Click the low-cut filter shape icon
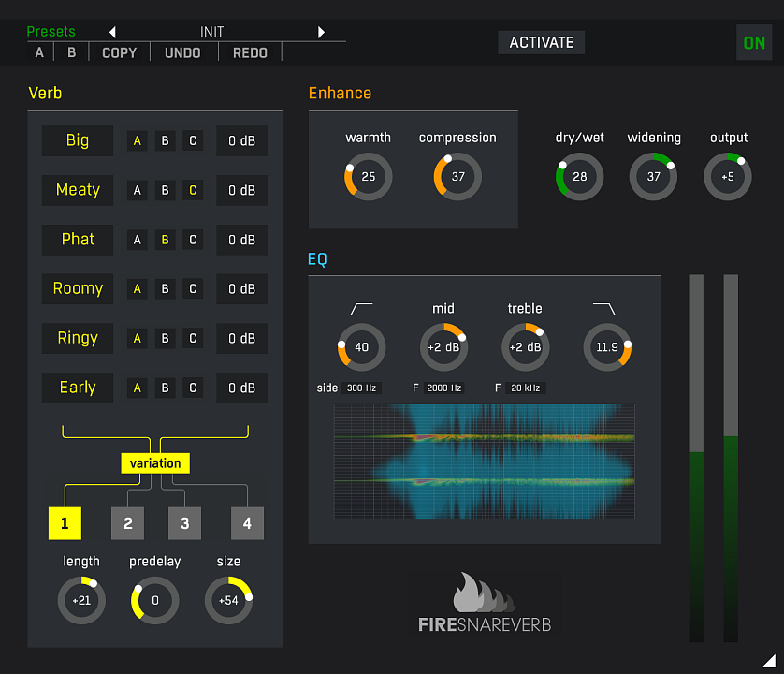Image resolution: width=784 pixels, height=674 pixels. tap(361, 309)
